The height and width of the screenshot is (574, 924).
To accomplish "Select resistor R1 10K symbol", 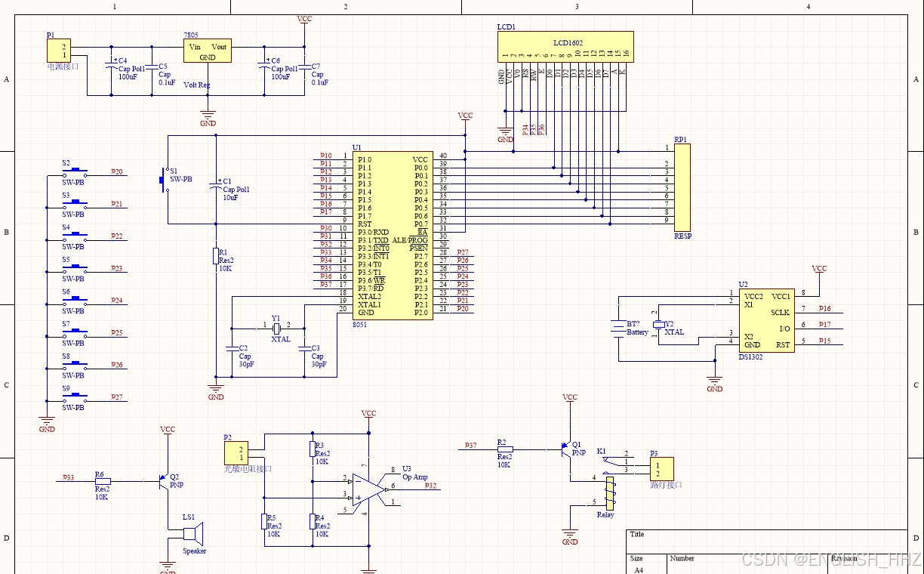I will [216, 256].
